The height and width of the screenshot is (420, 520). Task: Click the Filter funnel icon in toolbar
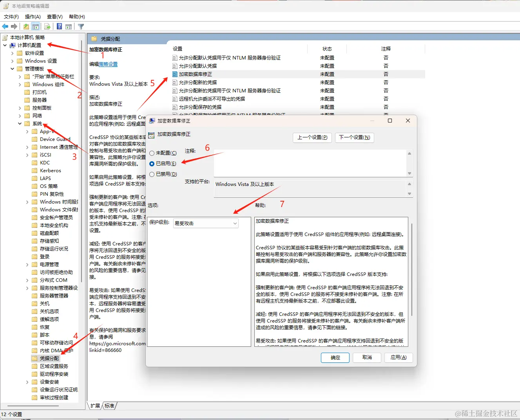81,27
